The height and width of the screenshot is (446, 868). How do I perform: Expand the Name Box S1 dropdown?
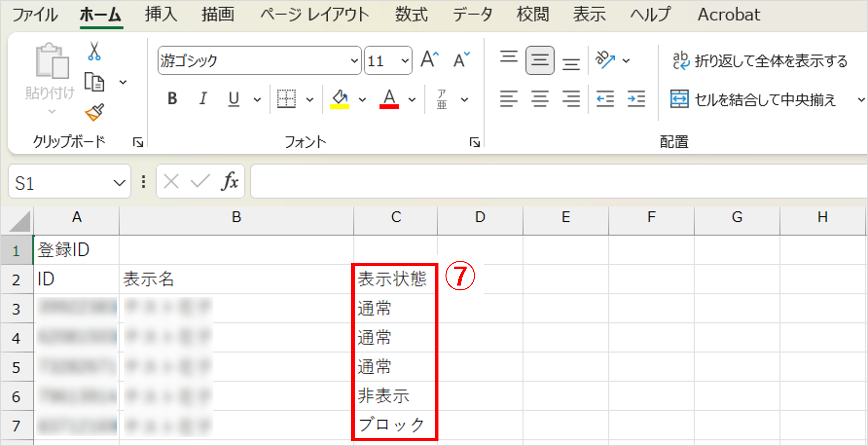[x=119, y=183]
